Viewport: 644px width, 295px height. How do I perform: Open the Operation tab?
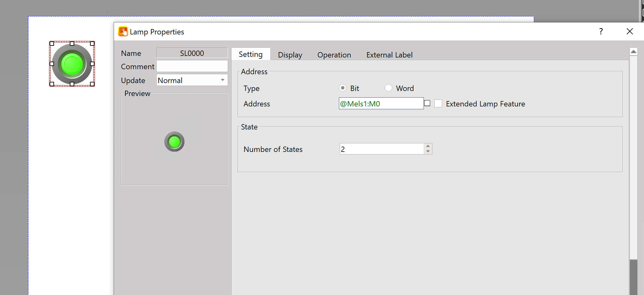pos(334,55)
